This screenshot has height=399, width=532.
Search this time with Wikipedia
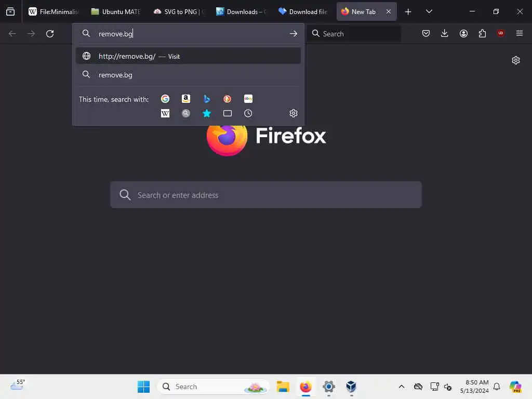165,113
